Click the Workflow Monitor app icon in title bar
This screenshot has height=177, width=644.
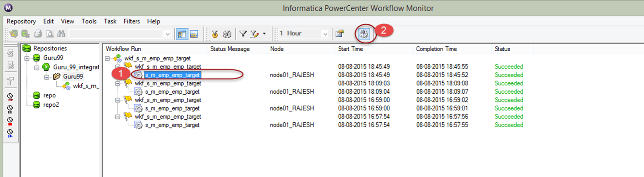pyautogui.click(x=8, y=8)
